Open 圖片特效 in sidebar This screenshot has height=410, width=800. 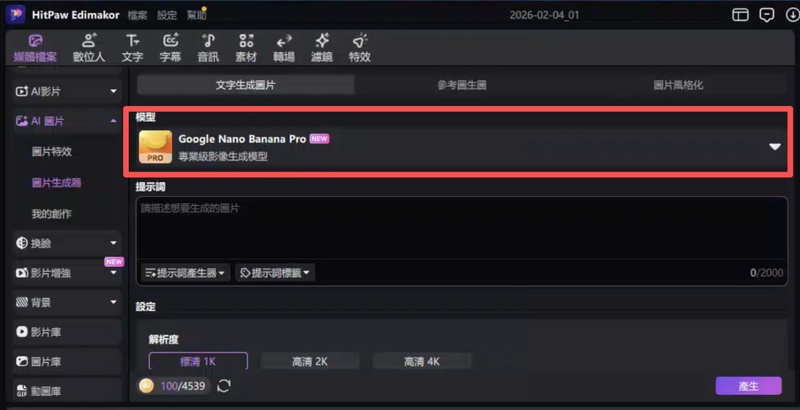[52, 151]
